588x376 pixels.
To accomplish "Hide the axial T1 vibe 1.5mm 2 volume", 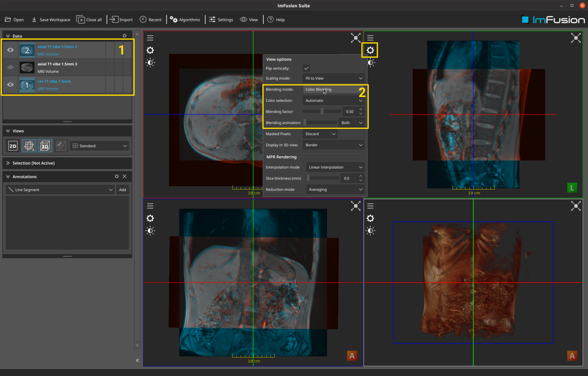I will tap(10, 50).
